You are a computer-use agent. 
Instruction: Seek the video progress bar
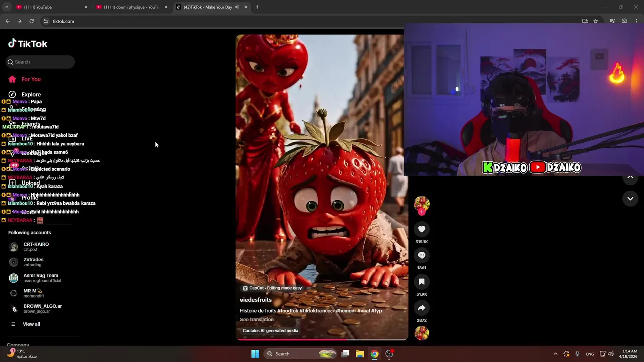(x=322, y=339)
